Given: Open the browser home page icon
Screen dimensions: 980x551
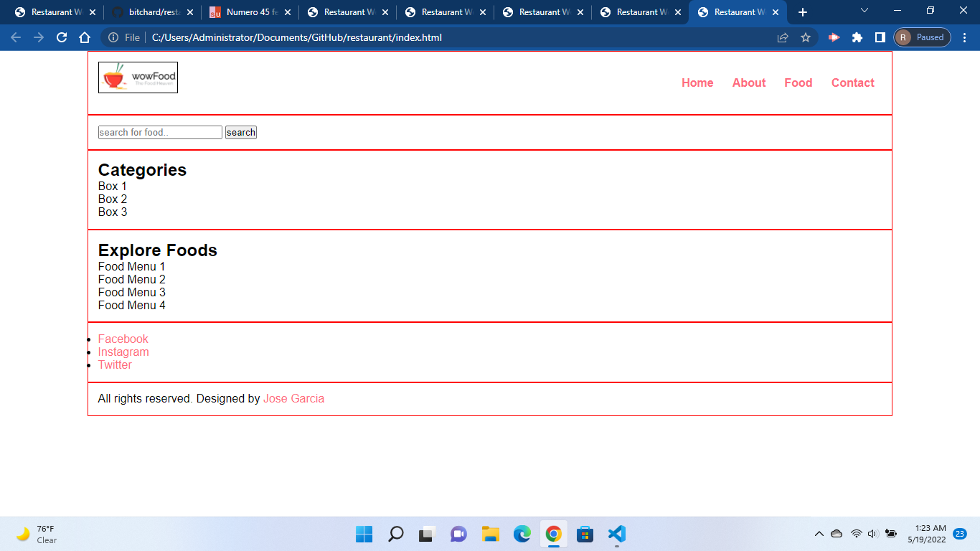Looking at the screenshot, I should [85, 37].
